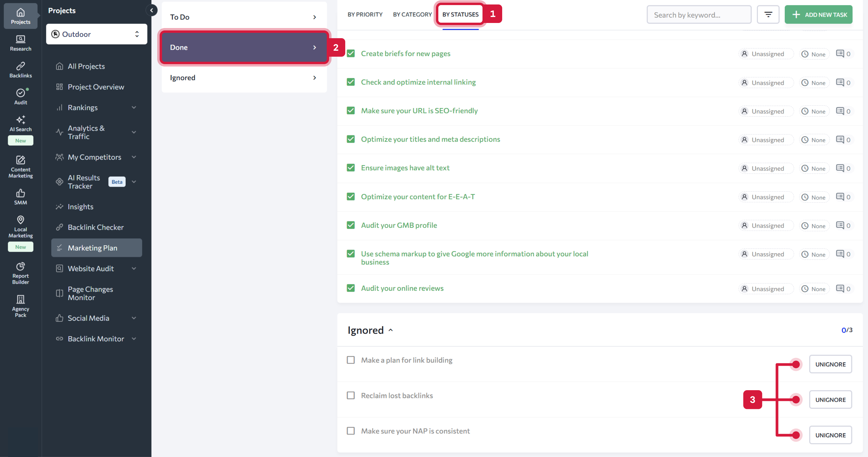Click the ADD NEW TASK button
Image resolution: width=868 pixels, height=457 pixels.
tap(818, 15)
